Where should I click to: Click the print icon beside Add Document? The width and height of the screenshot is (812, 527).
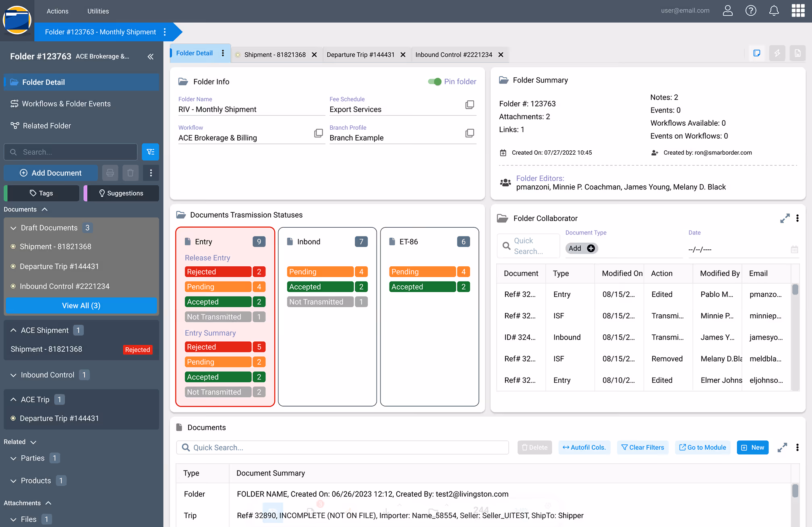[110, 173]
